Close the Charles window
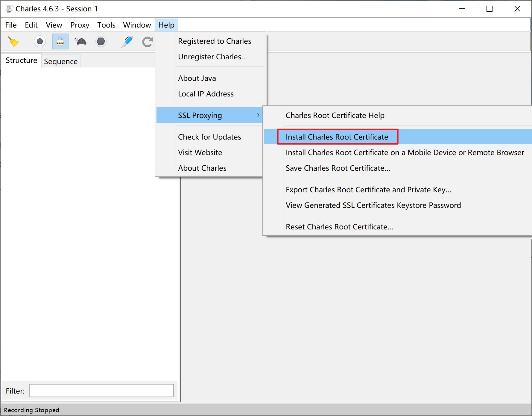Viewport: 532px width, 416px height. click(x=517, y=9)
